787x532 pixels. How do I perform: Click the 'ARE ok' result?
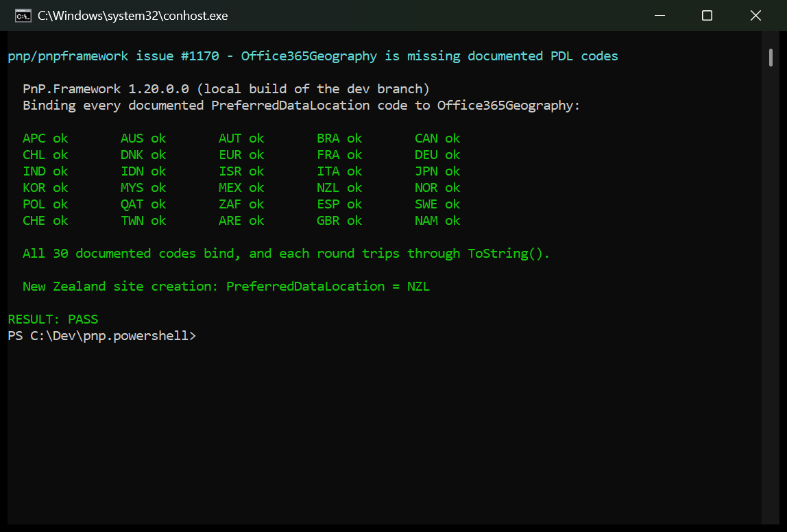241,221
